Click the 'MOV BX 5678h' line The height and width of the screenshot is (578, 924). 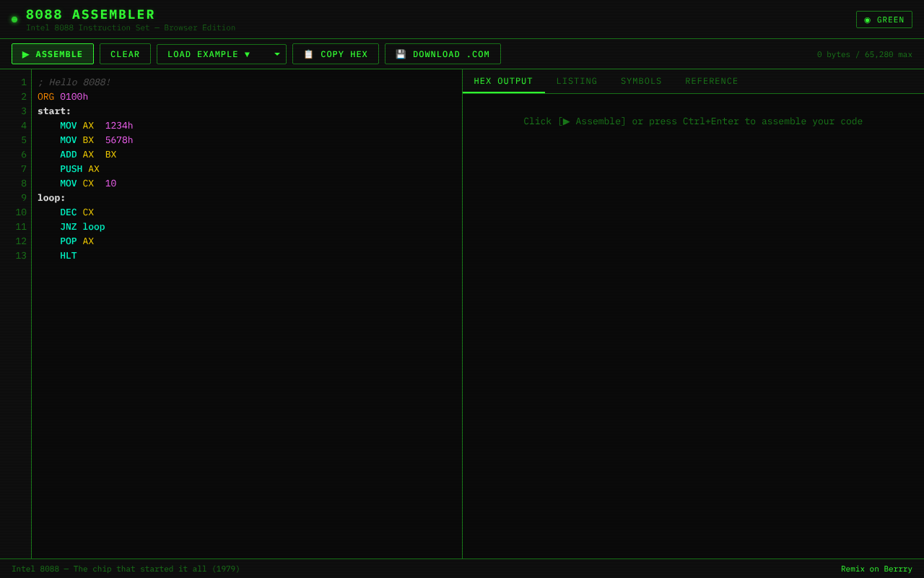(x=97, y=140)
